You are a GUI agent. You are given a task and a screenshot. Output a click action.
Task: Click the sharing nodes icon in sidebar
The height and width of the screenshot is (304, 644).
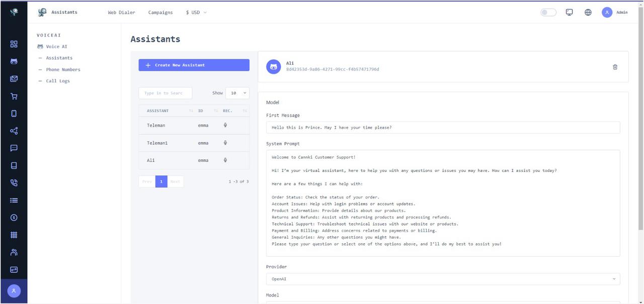click(14, 131)
